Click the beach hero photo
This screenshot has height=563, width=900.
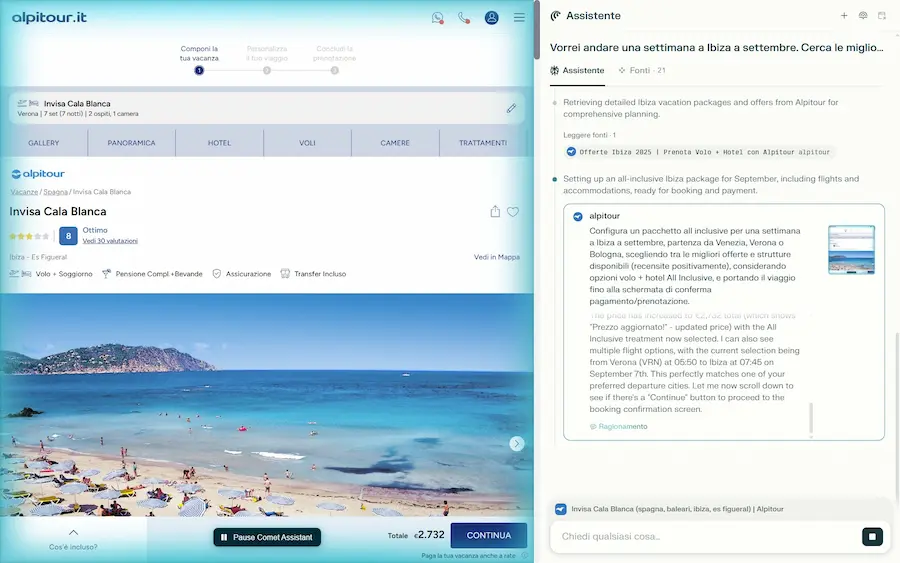[266, 405]
